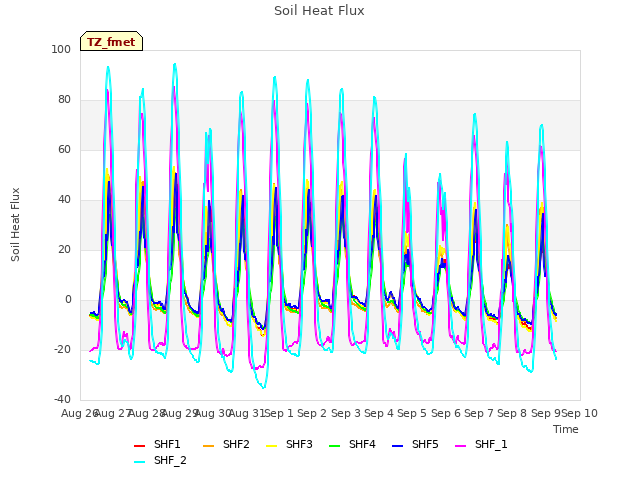
Task: Select the SHF3 legend entry
Action: [289, 444]
